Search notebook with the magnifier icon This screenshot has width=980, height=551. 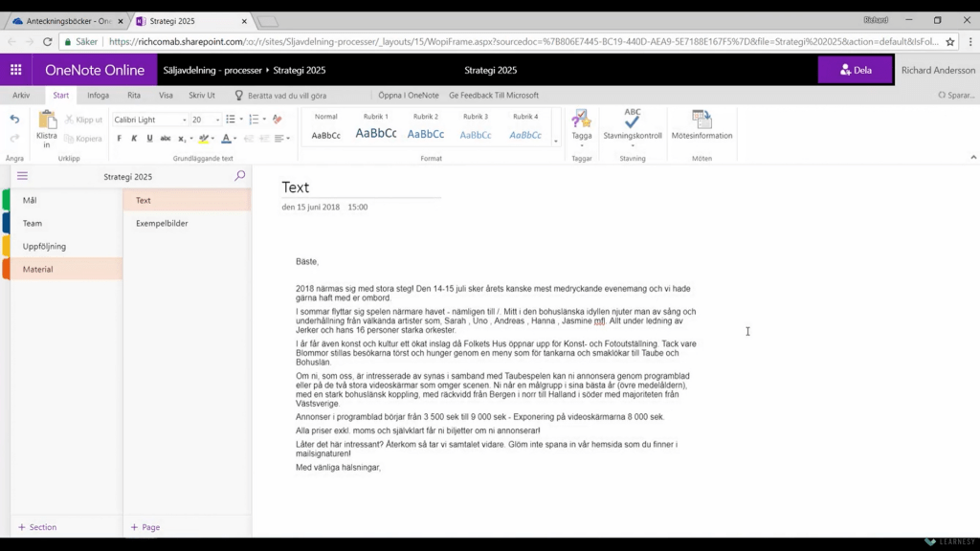pyautogui.click(x=239, y=176)
